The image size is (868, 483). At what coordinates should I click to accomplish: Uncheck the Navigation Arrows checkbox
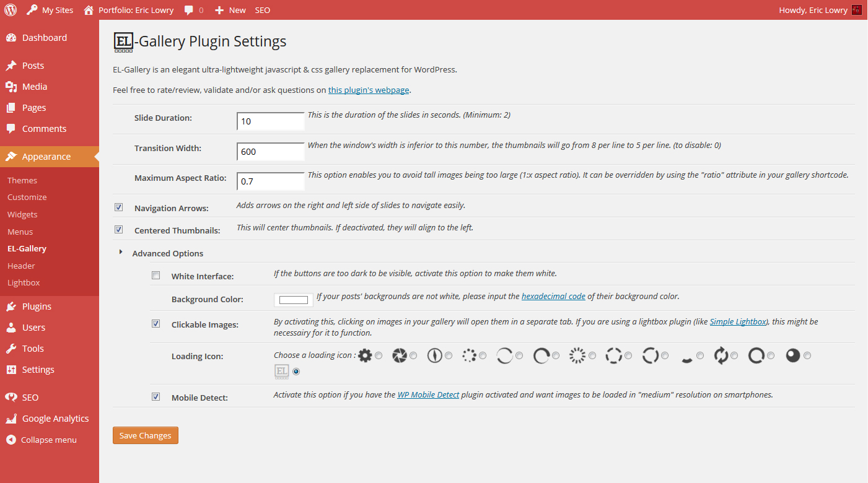(119, 207)
